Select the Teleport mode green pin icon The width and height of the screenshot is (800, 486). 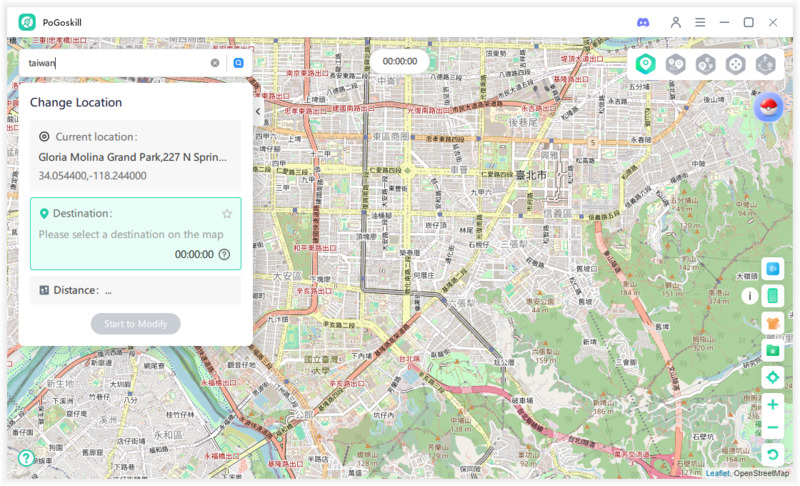click(x=645, y=64)
